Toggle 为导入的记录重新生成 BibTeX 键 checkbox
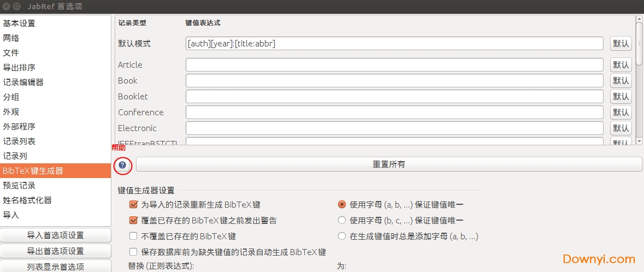The height and width of the screenshot is (272, 644). click(133, 204)
